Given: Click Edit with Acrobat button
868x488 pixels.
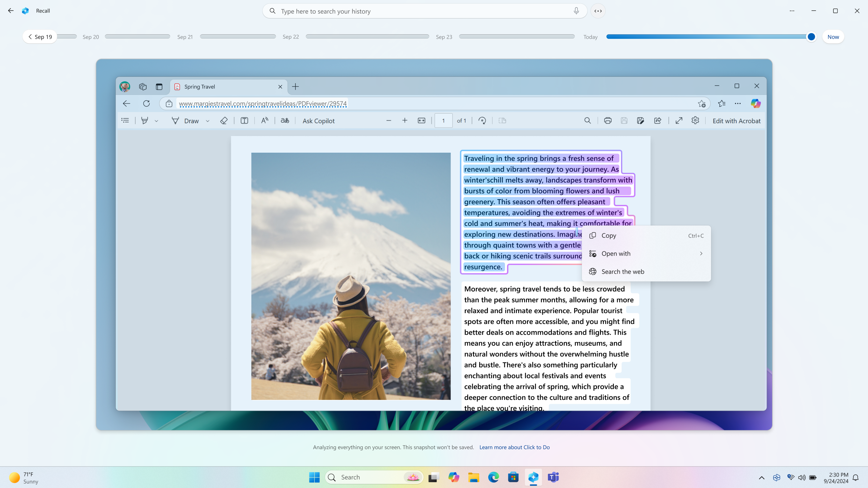Looking at the screenshot, I should [x=737, y=120].
